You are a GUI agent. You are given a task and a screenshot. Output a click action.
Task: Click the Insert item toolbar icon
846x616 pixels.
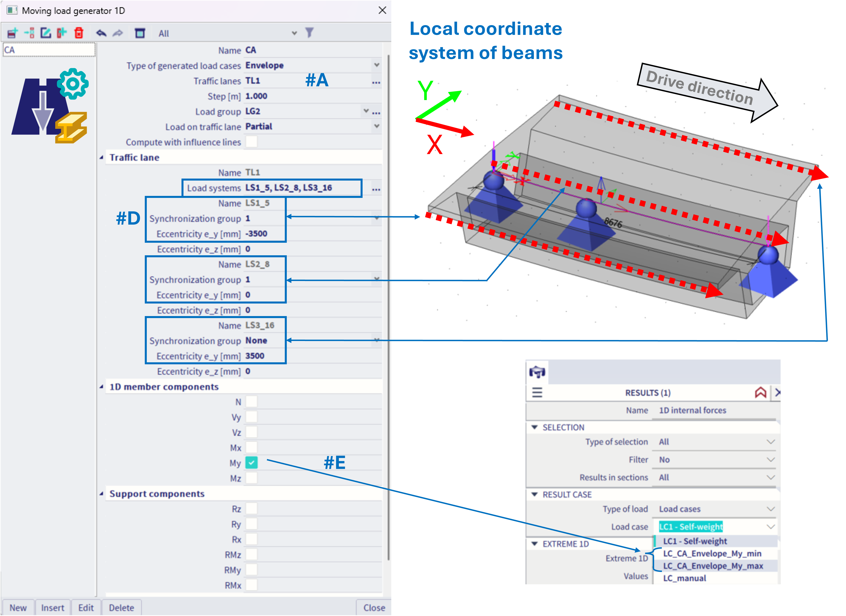point(29,33)
